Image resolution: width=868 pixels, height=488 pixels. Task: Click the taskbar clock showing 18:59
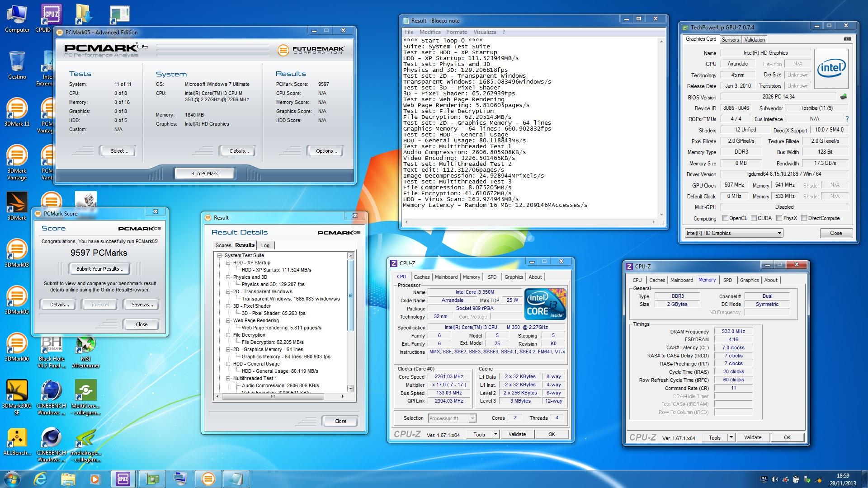click(843, 479)
